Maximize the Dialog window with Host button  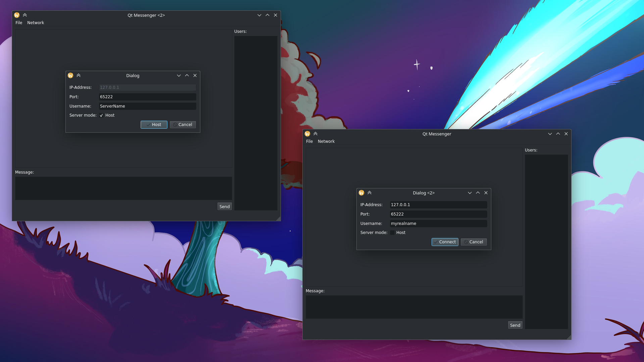coord(187,75)
